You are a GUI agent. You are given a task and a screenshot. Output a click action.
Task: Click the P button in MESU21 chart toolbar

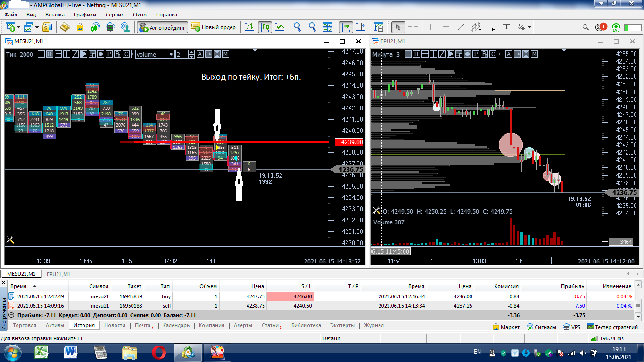109,54
